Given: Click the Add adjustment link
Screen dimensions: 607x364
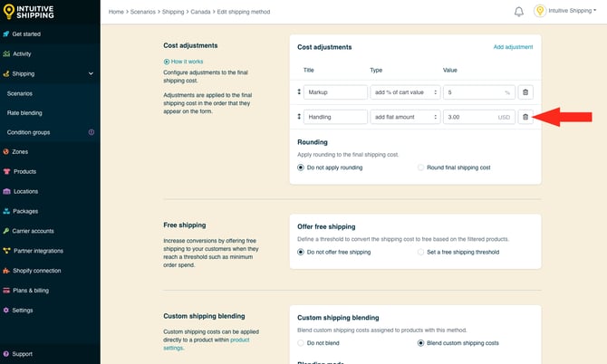Looking at the screenshot, I should (513, 47).
